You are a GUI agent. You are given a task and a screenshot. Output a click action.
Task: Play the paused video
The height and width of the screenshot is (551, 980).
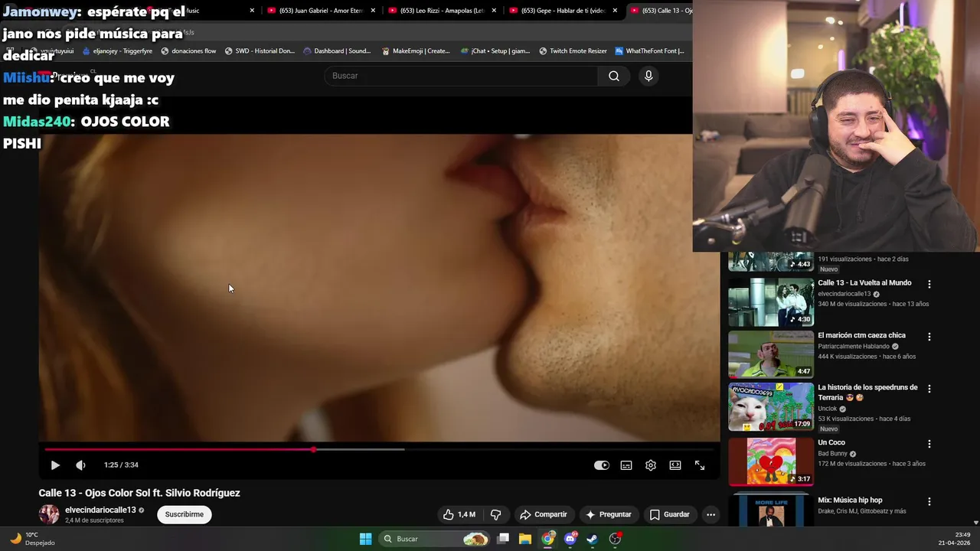(x=55, y=465)
